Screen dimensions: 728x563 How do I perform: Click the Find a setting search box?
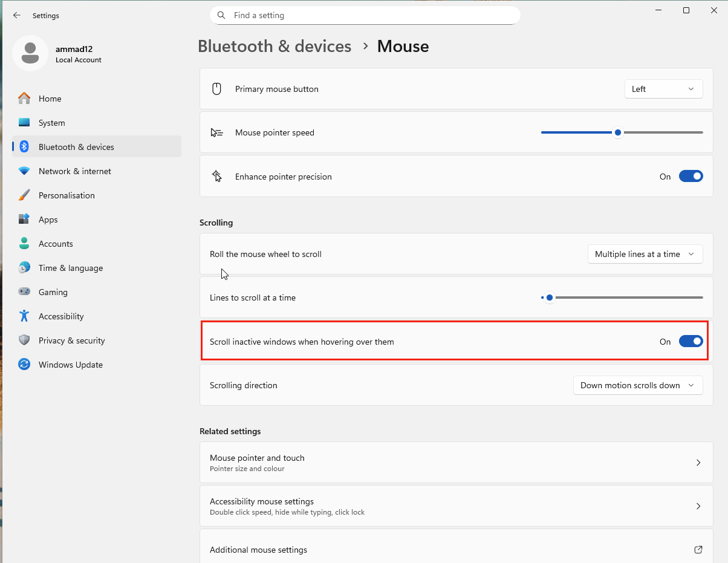coord(365,15)
